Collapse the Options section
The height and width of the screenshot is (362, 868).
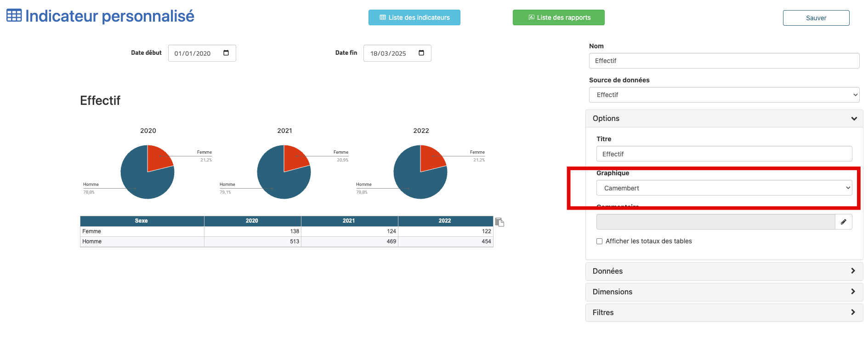tap(724, 118)
